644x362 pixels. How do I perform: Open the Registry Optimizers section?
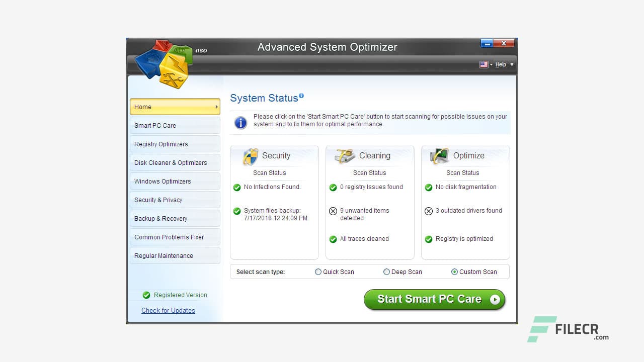point(175,144)
